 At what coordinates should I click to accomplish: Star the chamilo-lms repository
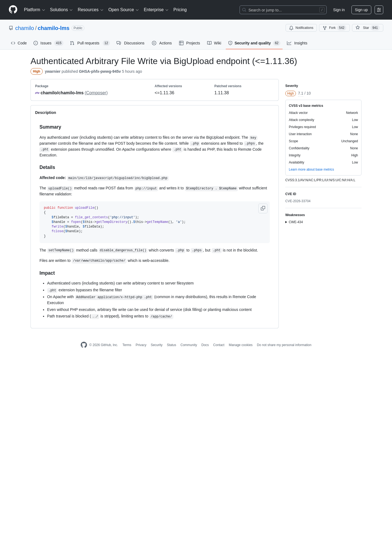pos(367,28)
